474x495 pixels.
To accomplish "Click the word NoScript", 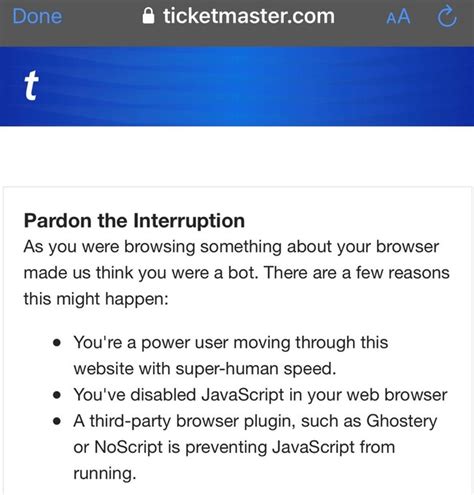I will (129, 447).
